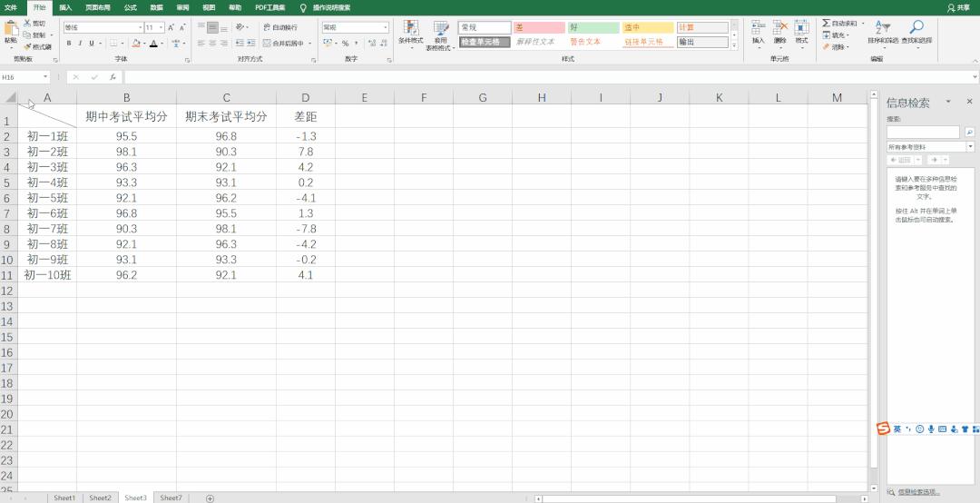980x503 pixels.
Task: Open Format as Table (套用表格格式)
Action: pos(441,35)
